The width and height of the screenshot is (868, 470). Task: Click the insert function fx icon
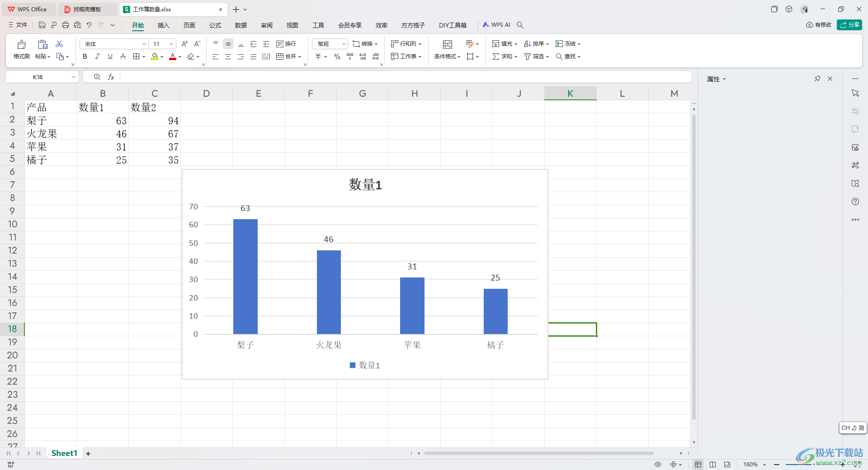tap(111, 77)
